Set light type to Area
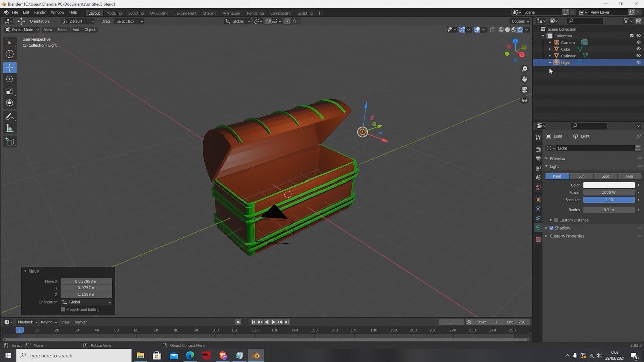Screen dimensions: 644x362 [x=629, y=176]
